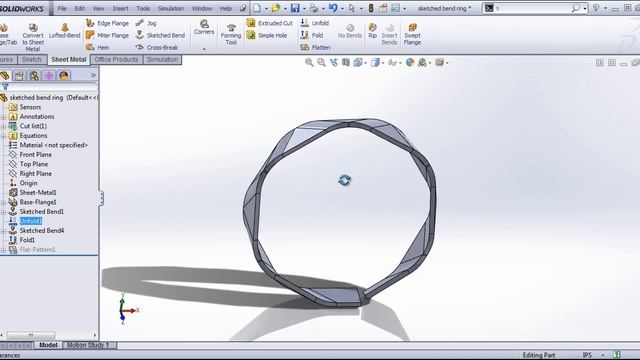Expand the Equations tree node
The image size is (640, 360).
point(3,136)
